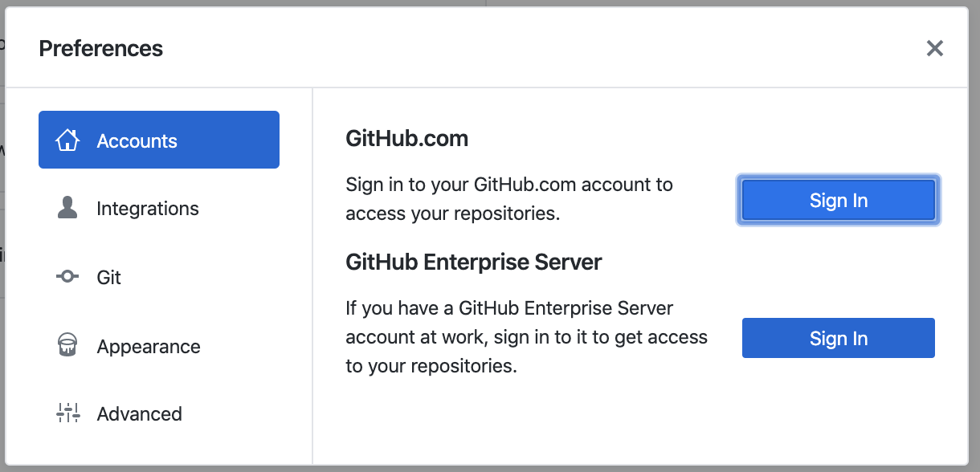Select the Accounts tab label
This screenshot has width=980, height=472.
coord(137,141)
